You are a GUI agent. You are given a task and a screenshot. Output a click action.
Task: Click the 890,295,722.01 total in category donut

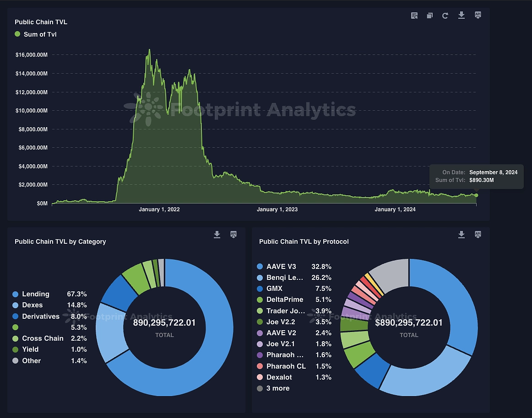pos(164,323)
